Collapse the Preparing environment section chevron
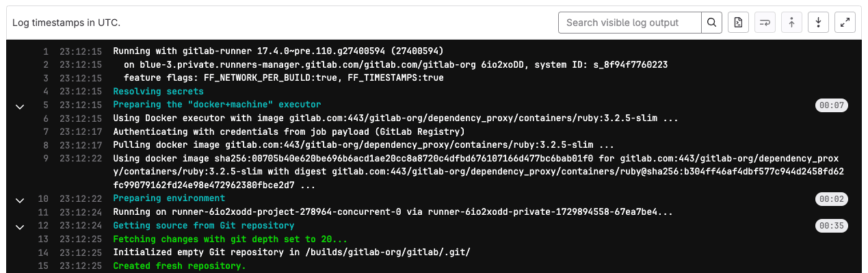 click(20, 199)
